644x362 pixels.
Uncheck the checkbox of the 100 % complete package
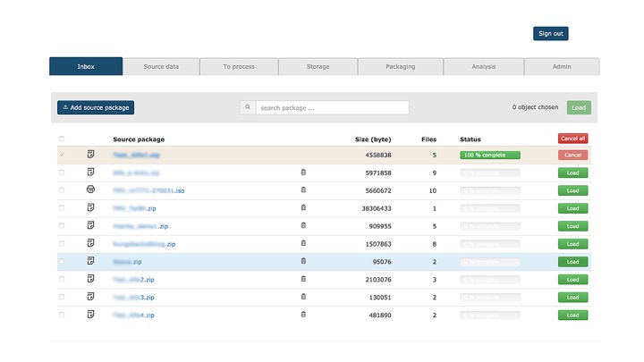tap(62, 156)
